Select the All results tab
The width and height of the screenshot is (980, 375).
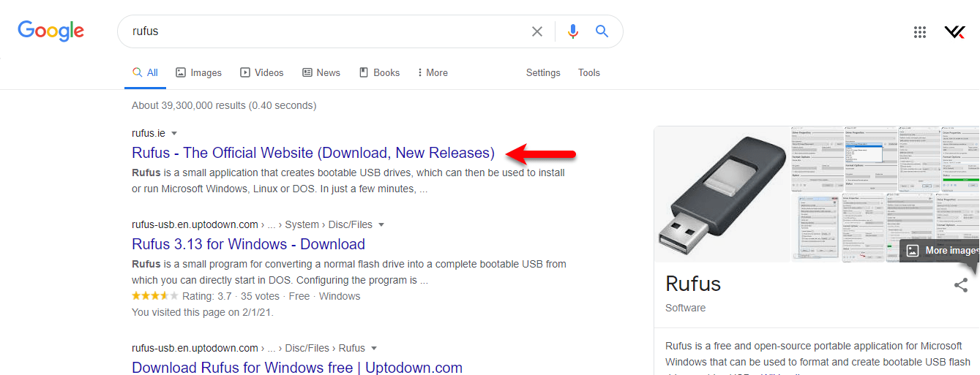pyautogui.click(x=145, y=72)
